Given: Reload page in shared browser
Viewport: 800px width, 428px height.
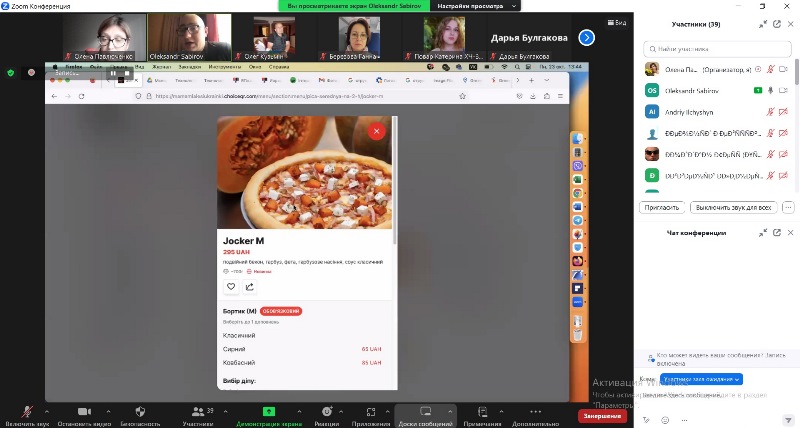Looking at the screenshot, I should coord(82,96).
